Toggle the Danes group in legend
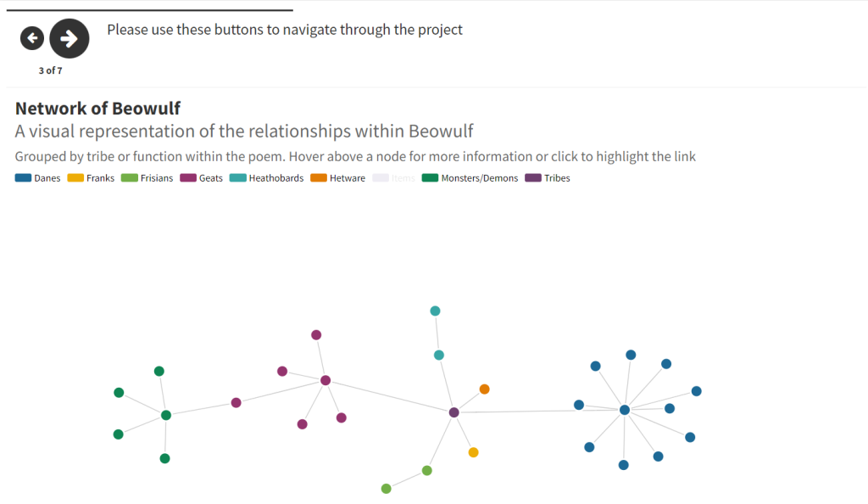 pyautogui.click(x=38, y=178)
